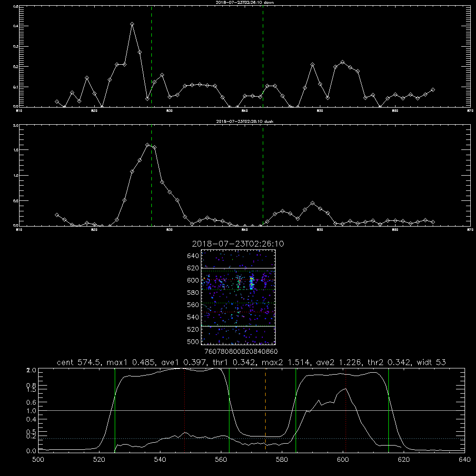The image size is (476, 476).
Task: Click the y-axis label 640 beside spectral image
Action: 193,256
